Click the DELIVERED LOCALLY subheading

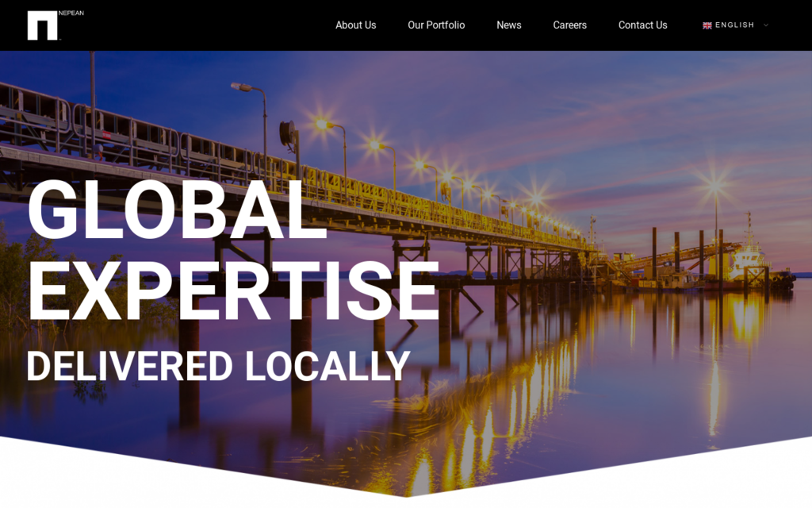217,367
